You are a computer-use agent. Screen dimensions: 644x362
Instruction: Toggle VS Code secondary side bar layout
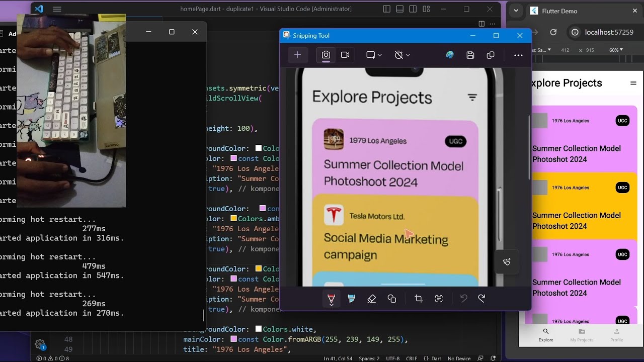point(413,9)
